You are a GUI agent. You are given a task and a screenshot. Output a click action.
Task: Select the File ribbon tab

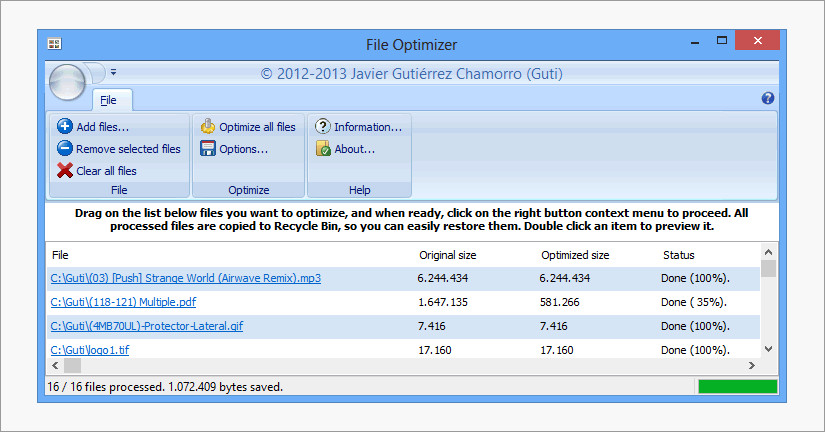tap(108, 100)
